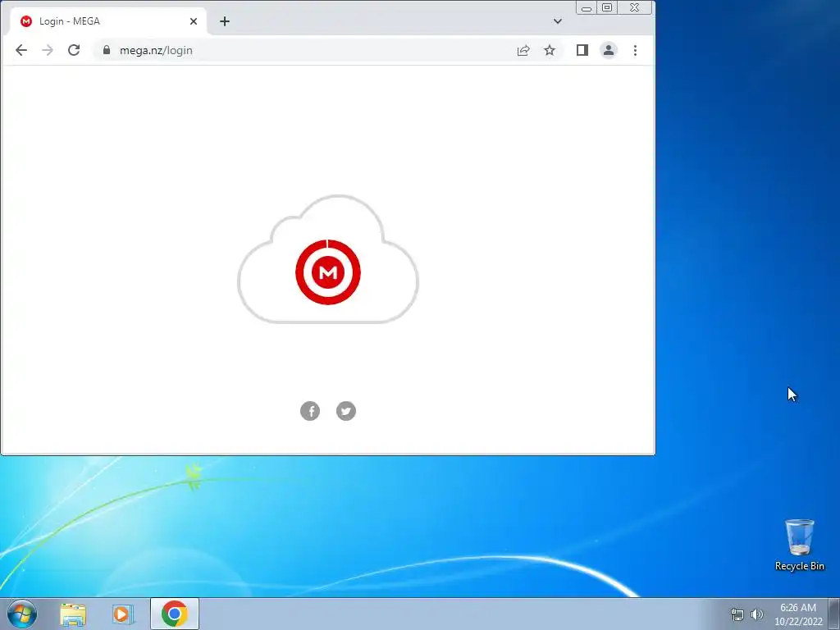This screenshot has width=840, height=630.
Task: Click the forward navigation arrow
Action: [x=48, y=50]
